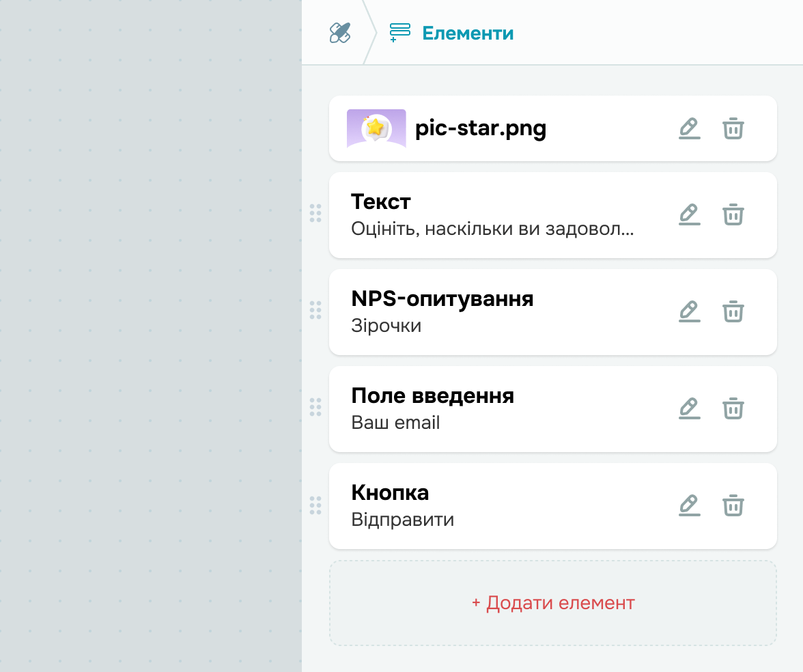This screenshot has width=803, height=672.
Task: Edit the NPS-опитування element
Action: [x=690, y=311]
